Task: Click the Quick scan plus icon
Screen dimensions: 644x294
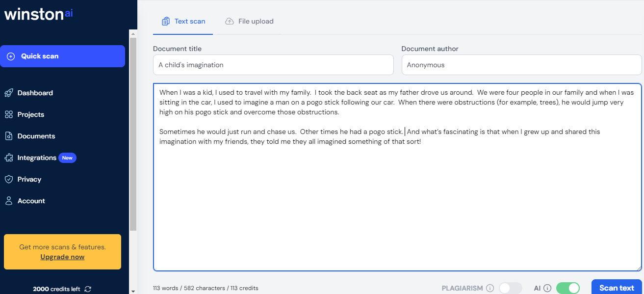Action: coord(11,56)
